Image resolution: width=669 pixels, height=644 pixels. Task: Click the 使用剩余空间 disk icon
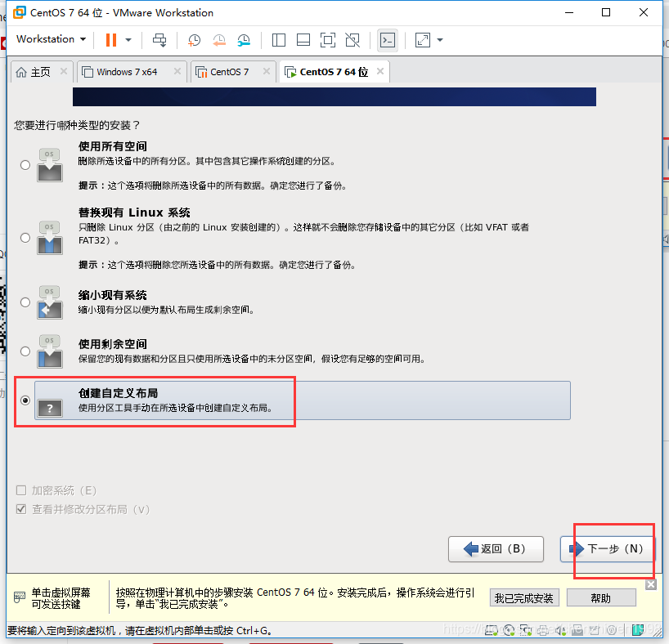(50, 351)
